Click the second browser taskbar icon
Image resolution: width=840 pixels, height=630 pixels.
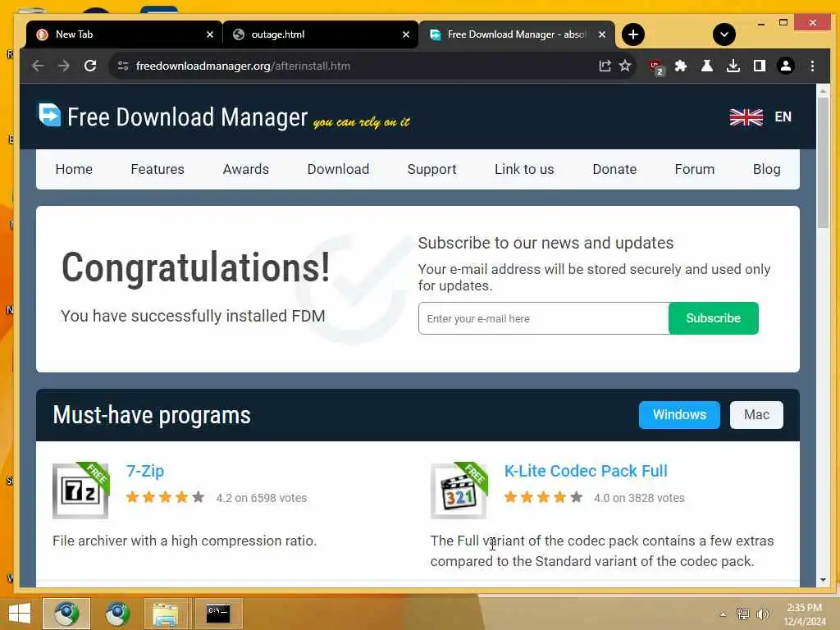point(117,614)
